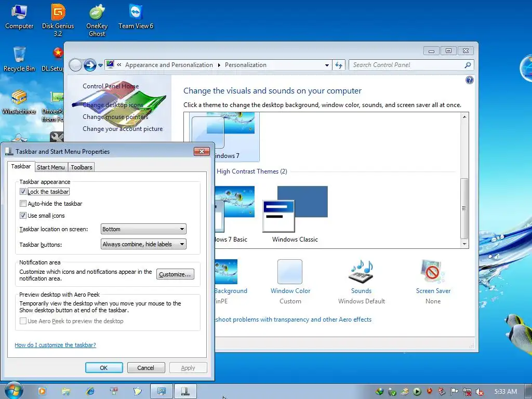Open Taskbar location on screen dropdown

(143, 229)
